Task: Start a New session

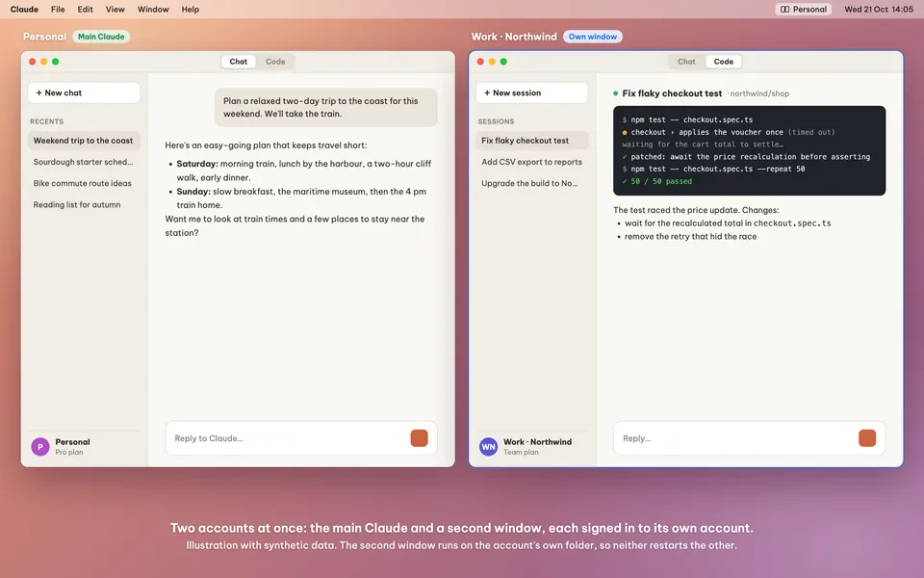Action: click(531, 92)
